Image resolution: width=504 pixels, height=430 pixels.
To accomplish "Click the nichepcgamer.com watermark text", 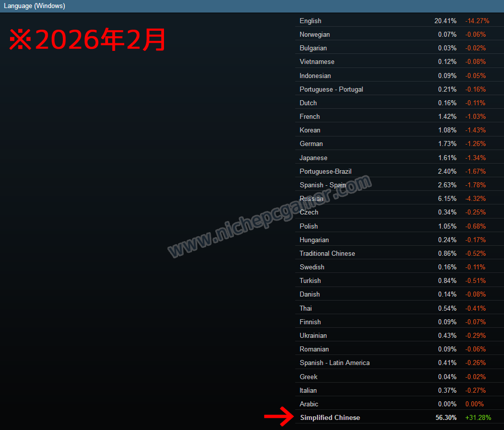I will pyautogui.click(x=269, y=217).
